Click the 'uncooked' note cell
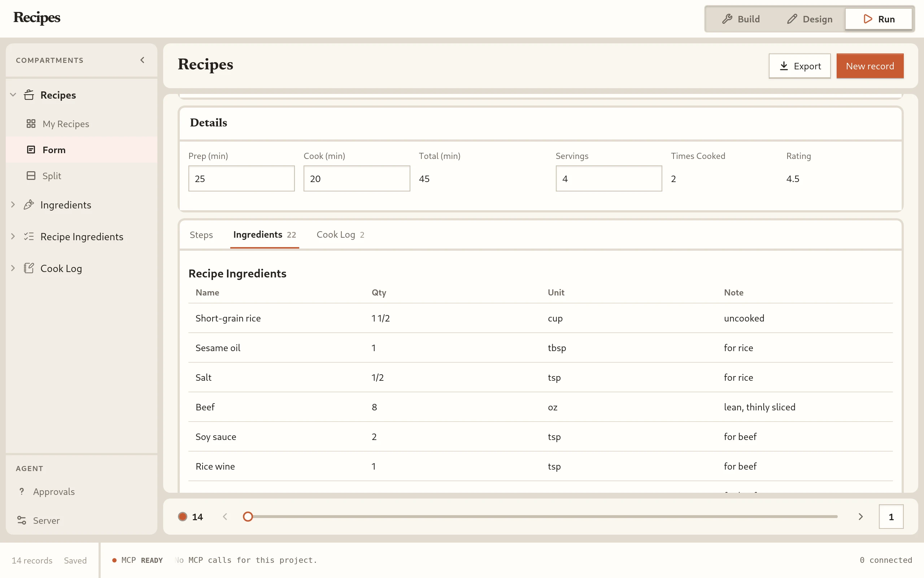924x578 pixels. [x=744, y=318]
